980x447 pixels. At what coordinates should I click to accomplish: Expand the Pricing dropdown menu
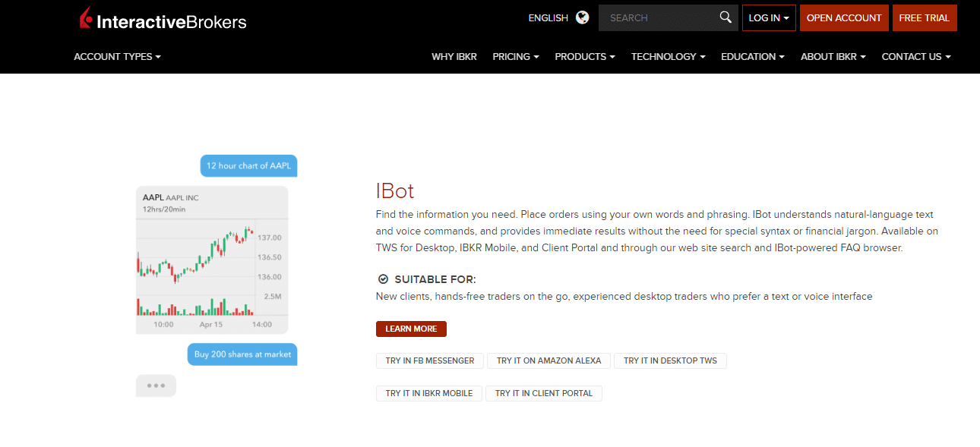click(x=515, y=57)
